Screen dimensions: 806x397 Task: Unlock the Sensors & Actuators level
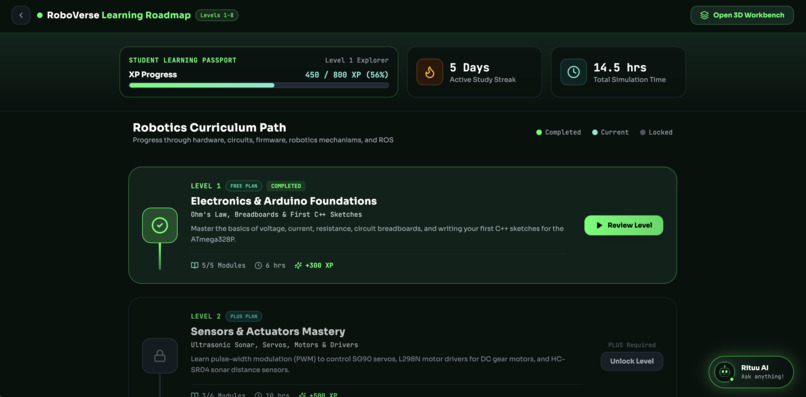[632, 361]
